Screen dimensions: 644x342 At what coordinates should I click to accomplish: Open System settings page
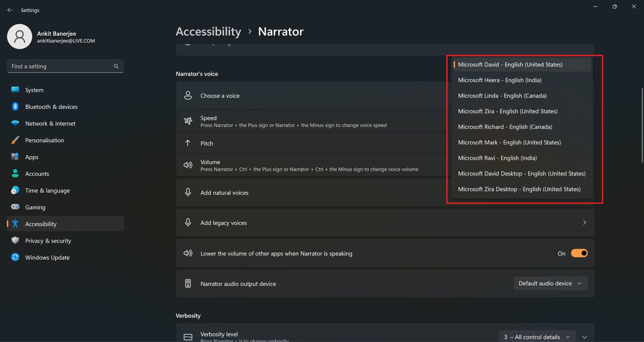pos(65,90)
